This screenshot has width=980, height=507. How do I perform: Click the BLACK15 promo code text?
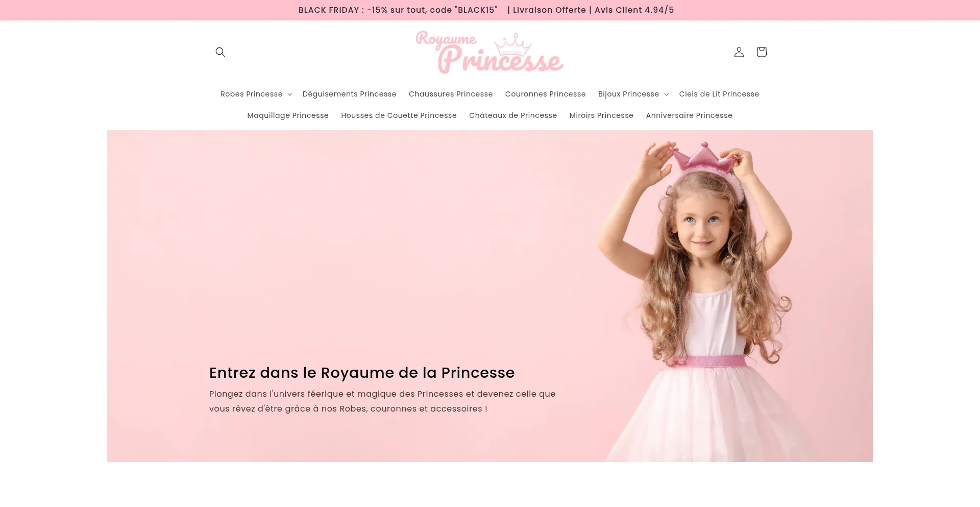477,10
